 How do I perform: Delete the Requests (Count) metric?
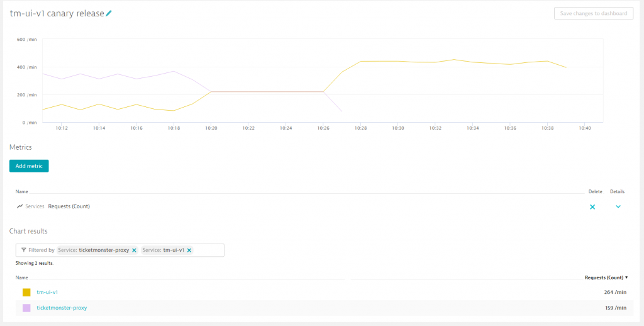592,206
